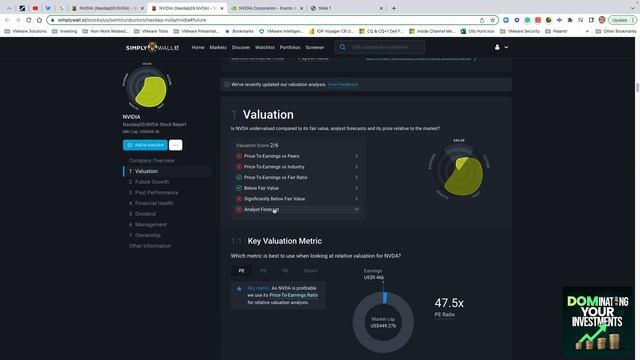Open the extensions puzzle icon in Chrome toolbar
Screen dimensions: 640x360
(570, 20)
